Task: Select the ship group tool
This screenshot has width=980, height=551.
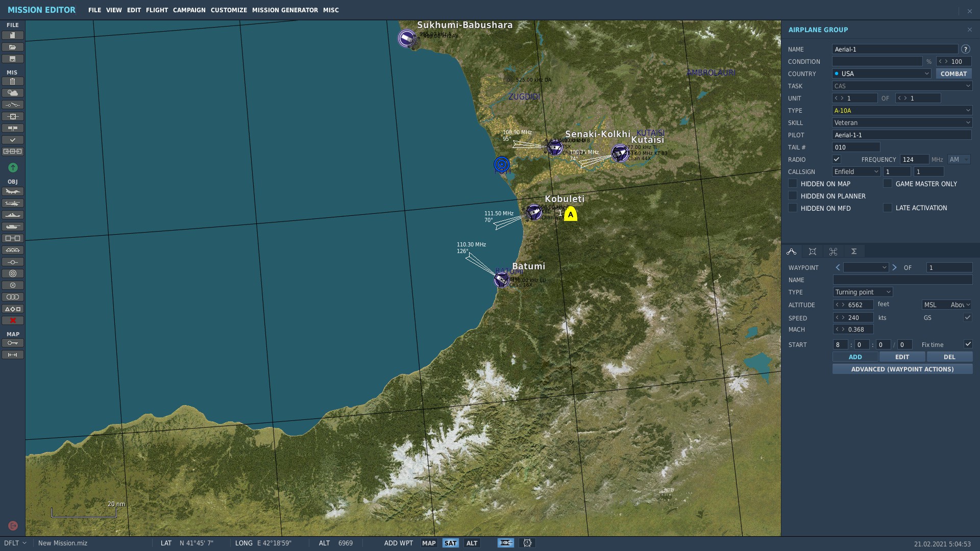Action: 13,215
